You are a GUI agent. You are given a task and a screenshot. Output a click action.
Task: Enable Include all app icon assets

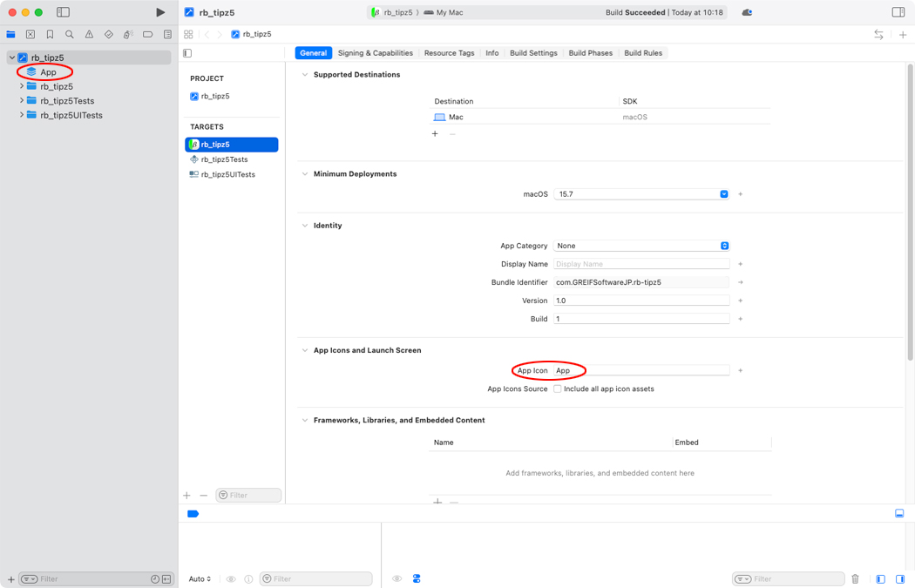pyautogui.click(x=558, y=389)
